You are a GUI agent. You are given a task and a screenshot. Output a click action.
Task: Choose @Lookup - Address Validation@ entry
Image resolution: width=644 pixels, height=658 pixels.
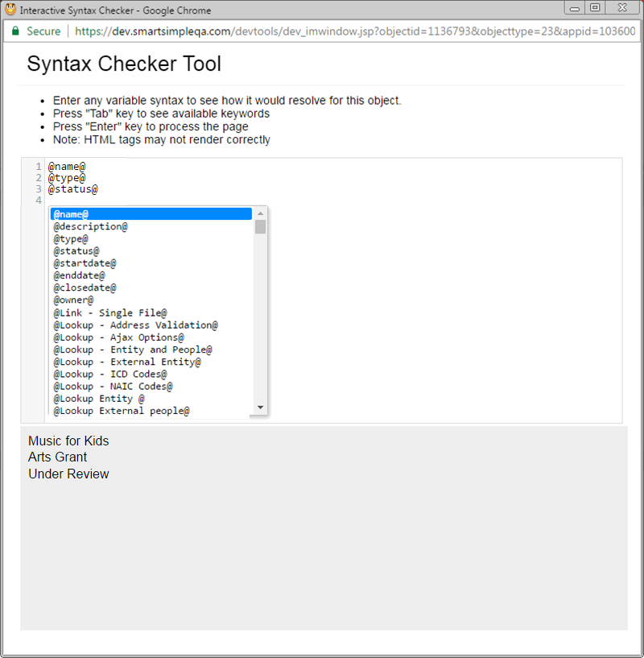tap(135, 325)
